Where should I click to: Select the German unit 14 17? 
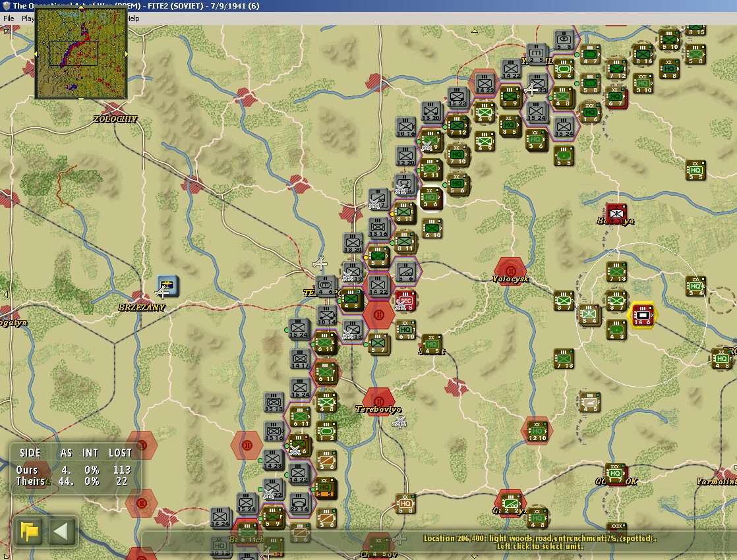(x=299, y=360)
